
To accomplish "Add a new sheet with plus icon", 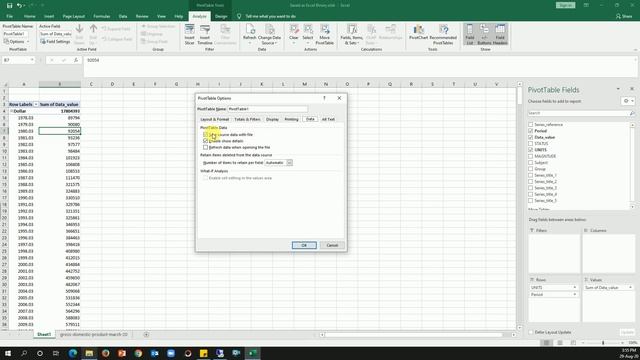I will pos(146,335).
